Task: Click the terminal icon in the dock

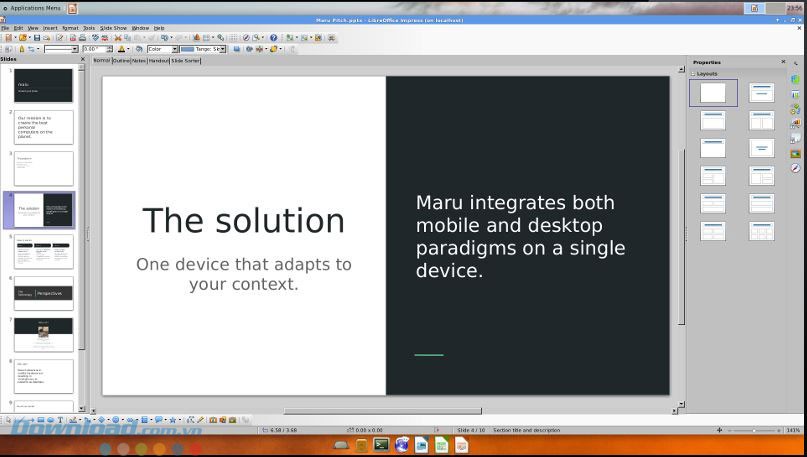Action: point(381,445)
